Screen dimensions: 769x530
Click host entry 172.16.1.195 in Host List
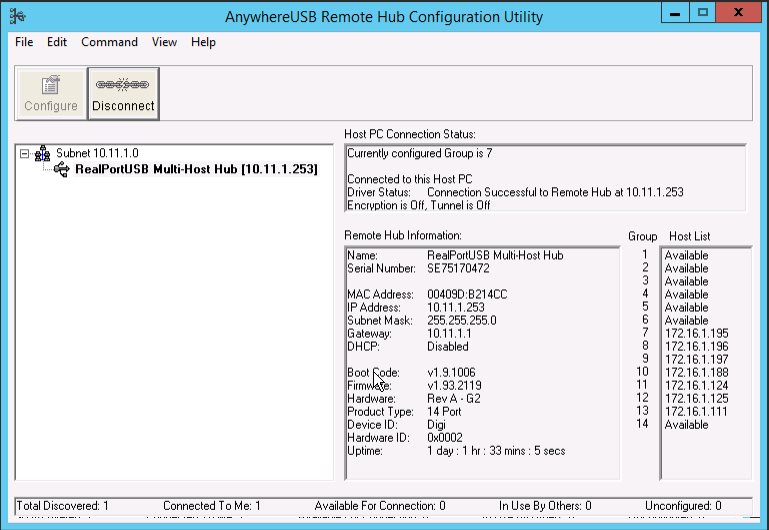[x=696, y=333]
